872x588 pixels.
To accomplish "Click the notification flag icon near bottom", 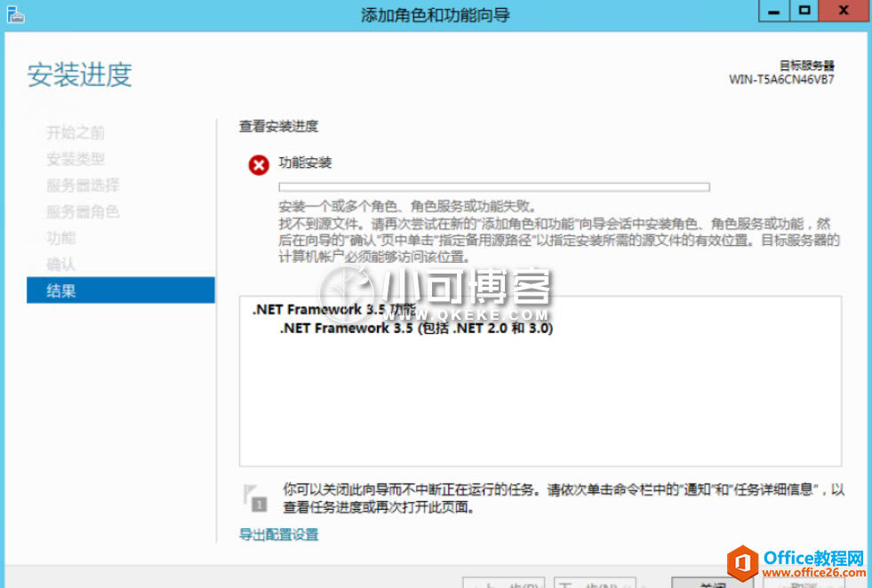I will (x=255, y=498).
